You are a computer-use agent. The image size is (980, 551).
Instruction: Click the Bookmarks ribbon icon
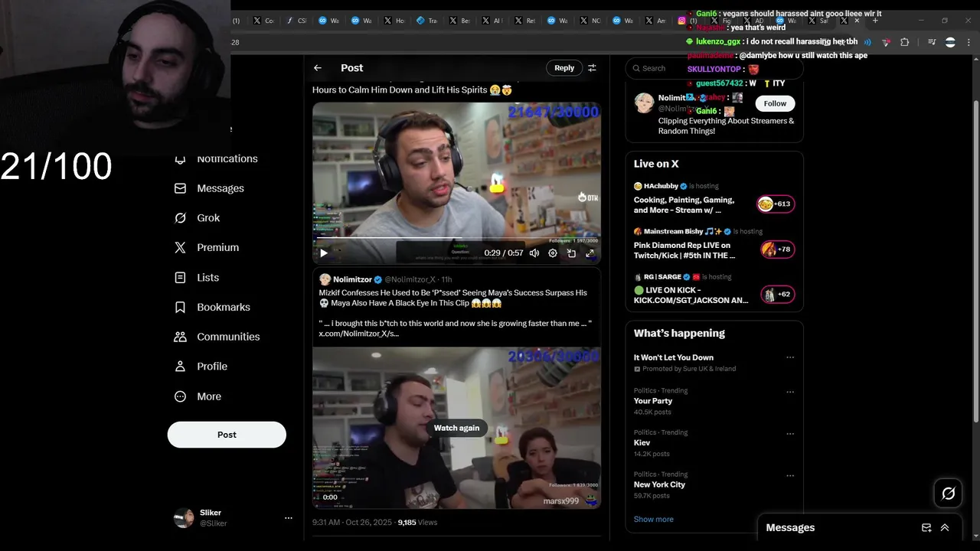tap(180, 307)
